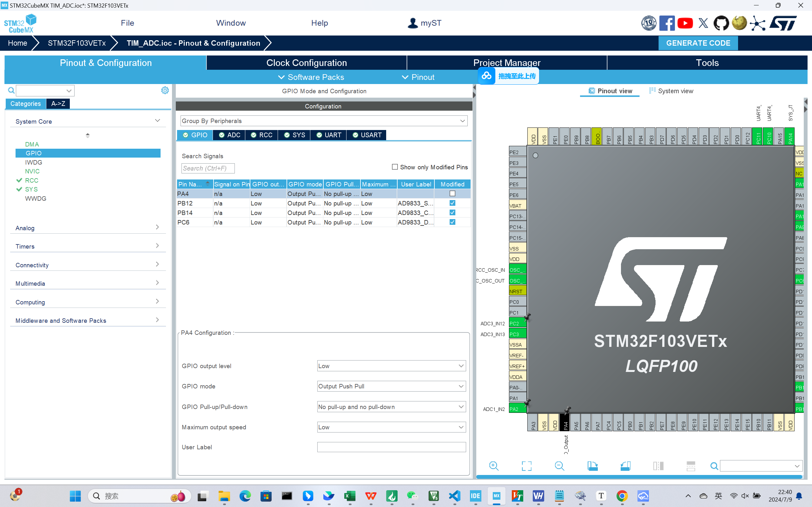Open the GitHub icon in header

pos(721,23)
